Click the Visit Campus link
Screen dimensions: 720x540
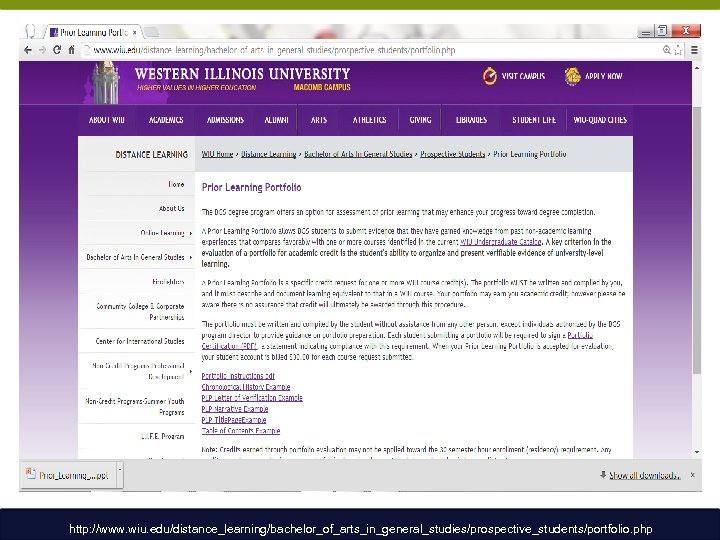click(x=523, y=76)
